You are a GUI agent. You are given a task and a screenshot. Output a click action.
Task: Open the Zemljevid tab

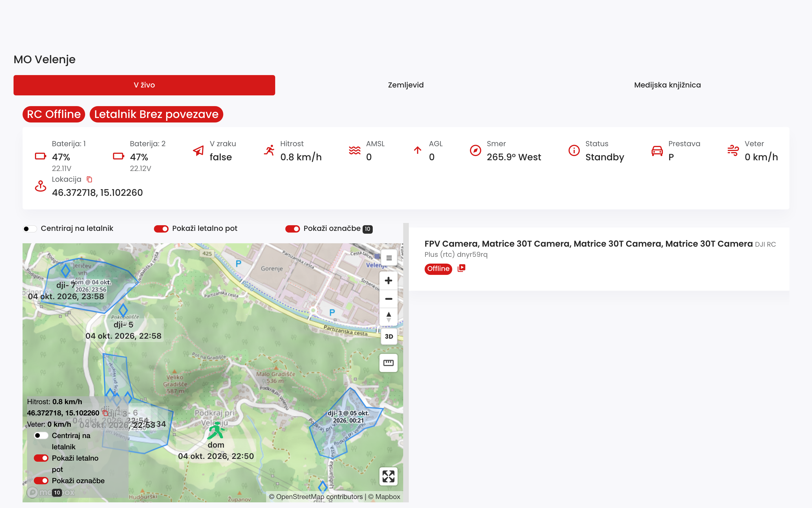point(406,85)
